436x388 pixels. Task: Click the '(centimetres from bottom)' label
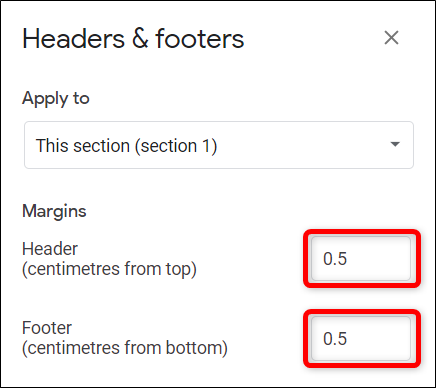[x=125, y=348]
